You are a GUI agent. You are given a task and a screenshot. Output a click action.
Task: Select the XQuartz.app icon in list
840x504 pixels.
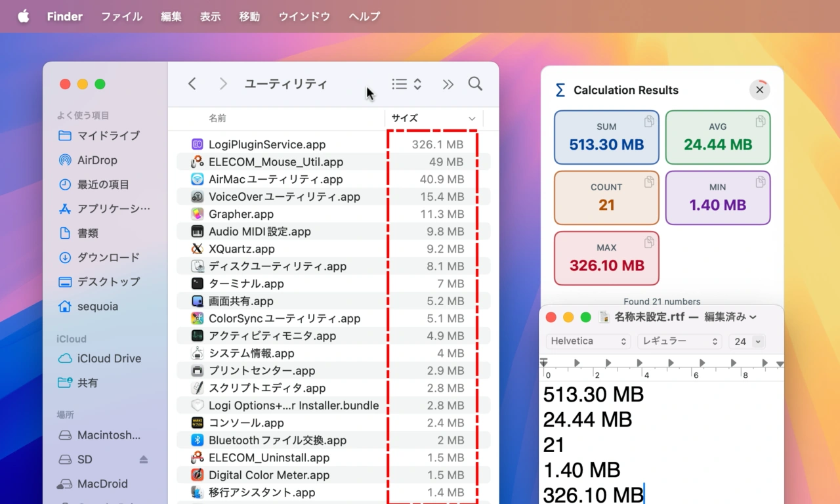[198, 249]
